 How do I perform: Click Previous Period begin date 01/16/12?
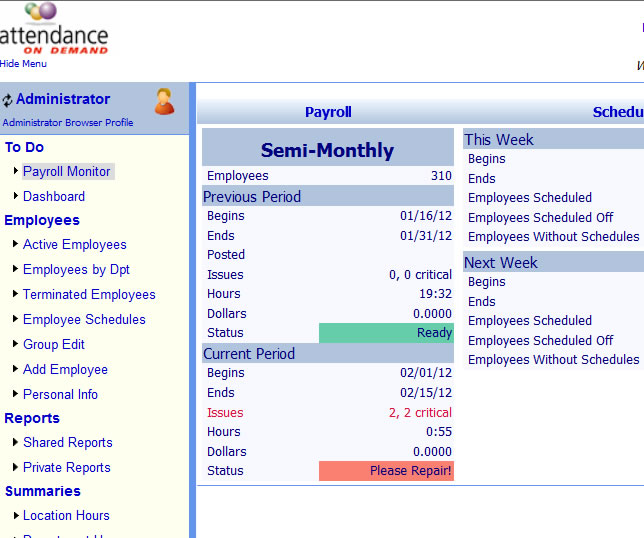(x=426, y=216)
